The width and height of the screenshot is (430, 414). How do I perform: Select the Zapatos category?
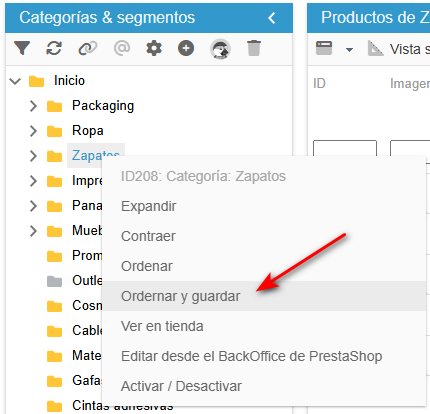coord(96,155)
